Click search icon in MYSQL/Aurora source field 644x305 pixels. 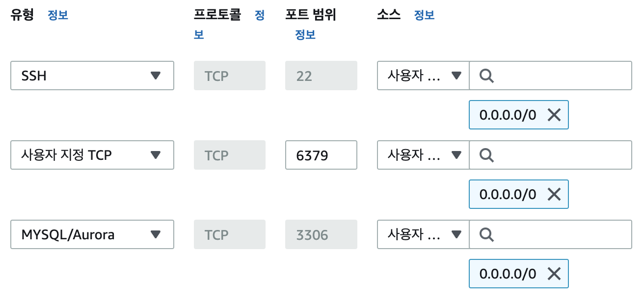pos(486,235)
